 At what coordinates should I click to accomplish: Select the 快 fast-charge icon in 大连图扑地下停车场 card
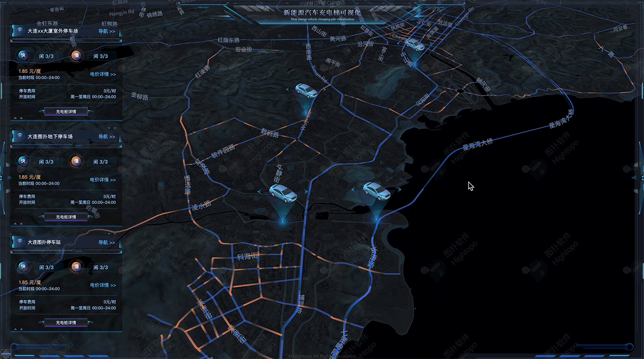[23, 161]
